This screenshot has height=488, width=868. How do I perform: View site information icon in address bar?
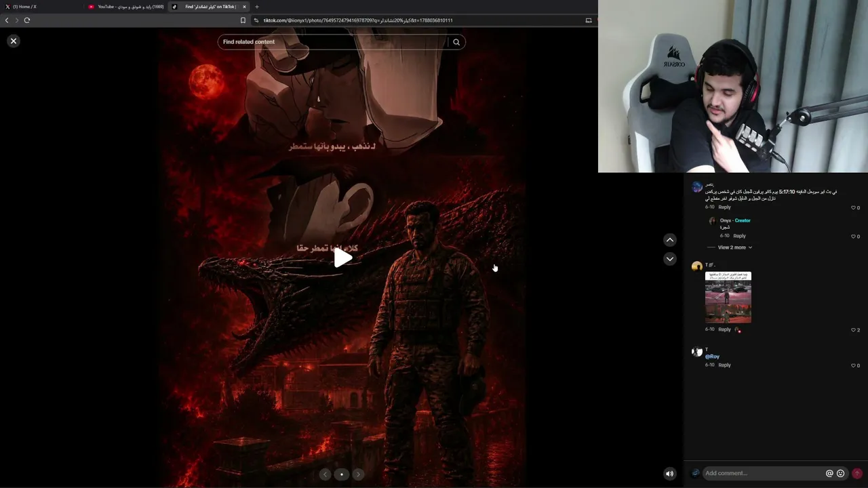[256, 20]
